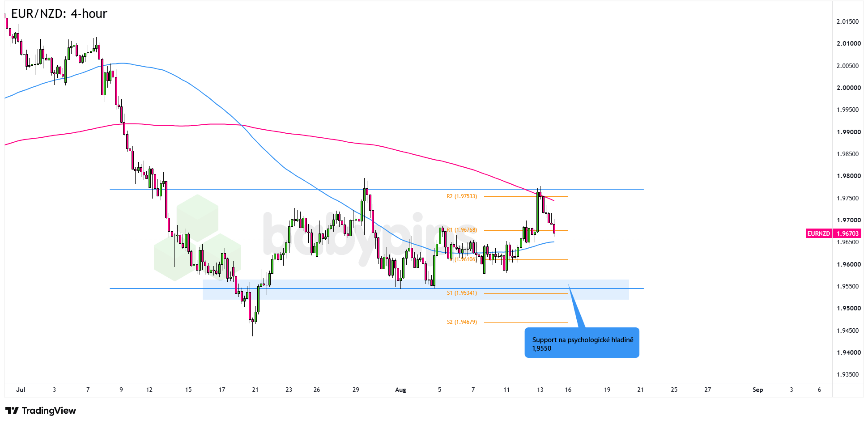The image size is (868, 424).
Task: Click the 1.97000 price axis label
Action: [x=849, y=220]
